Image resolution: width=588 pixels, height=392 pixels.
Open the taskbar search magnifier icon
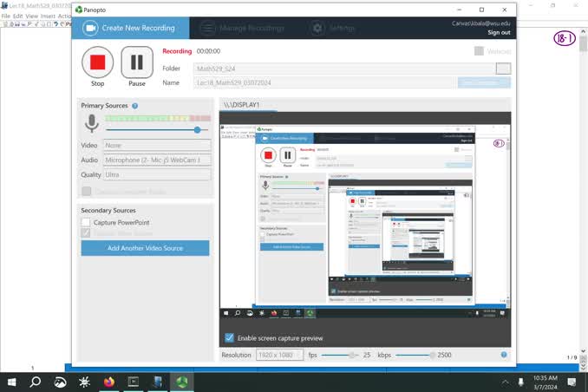click(36, 382)
